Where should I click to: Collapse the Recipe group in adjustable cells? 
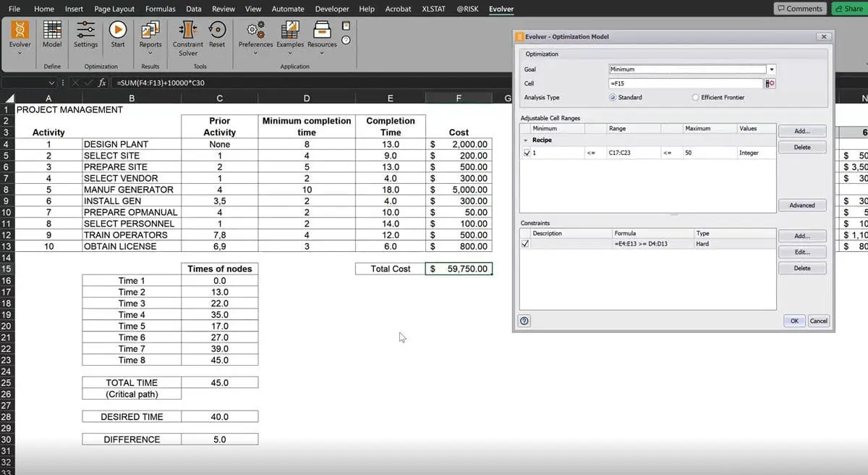coord(525,140)
